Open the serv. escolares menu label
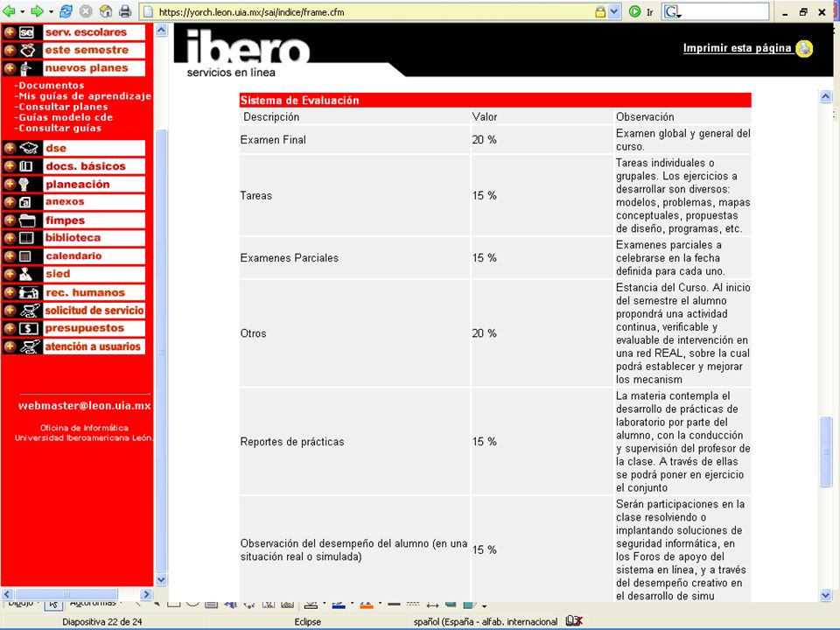 87,32
